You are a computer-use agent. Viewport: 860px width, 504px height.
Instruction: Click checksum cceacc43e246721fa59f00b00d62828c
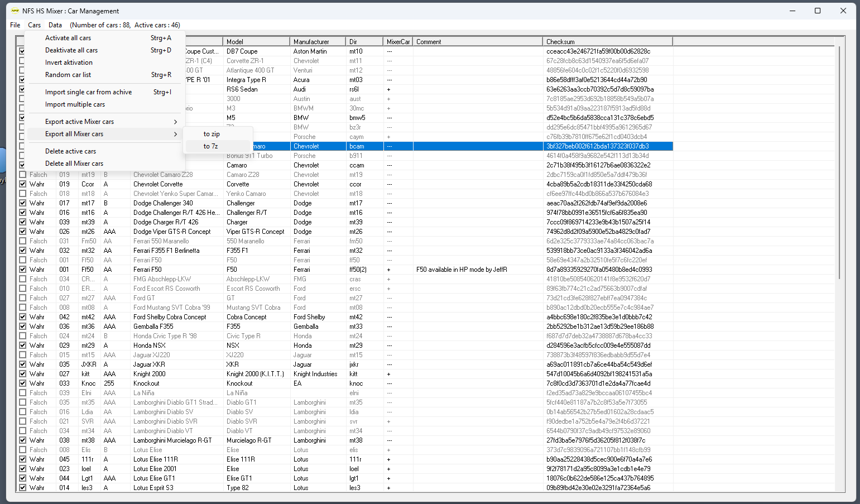(598, 51)
